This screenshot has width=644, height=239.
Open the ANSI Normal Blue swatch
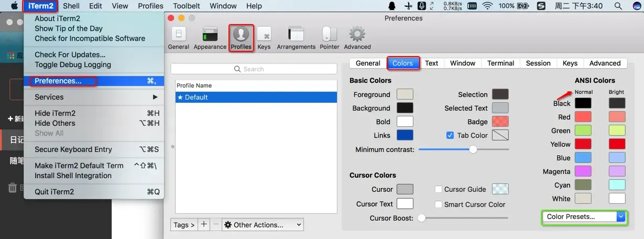click(x=583, y=158)
